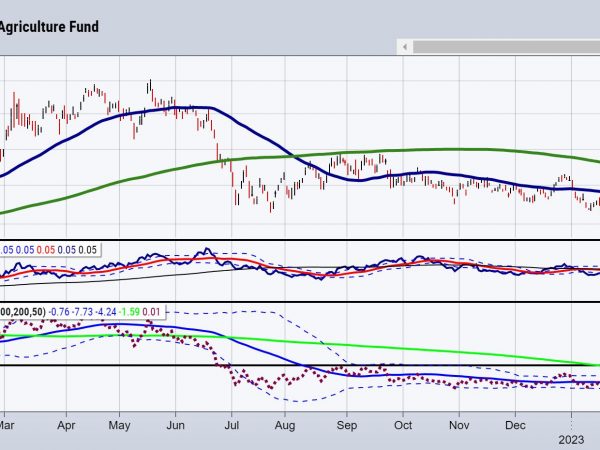Click the (…00,200,50) indicator parameters label
The width and height of the screenshot is (600, 450).
pyautogui.click(x=23, y=312)
